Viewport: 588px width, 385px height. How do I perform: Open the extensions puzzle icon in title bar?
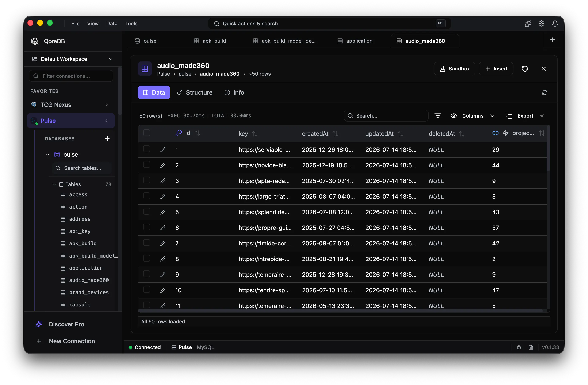tap(528, 23)
